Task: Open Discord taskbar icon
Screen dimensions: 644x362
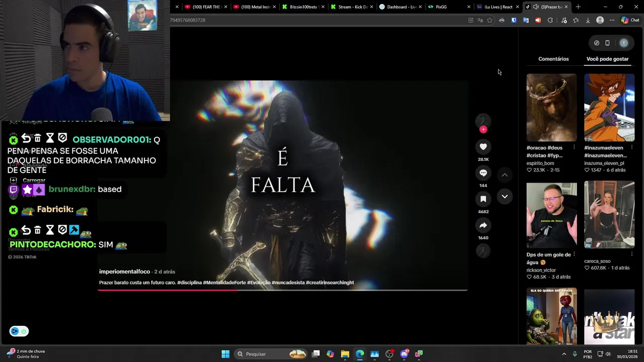Action: coord(404,354)
